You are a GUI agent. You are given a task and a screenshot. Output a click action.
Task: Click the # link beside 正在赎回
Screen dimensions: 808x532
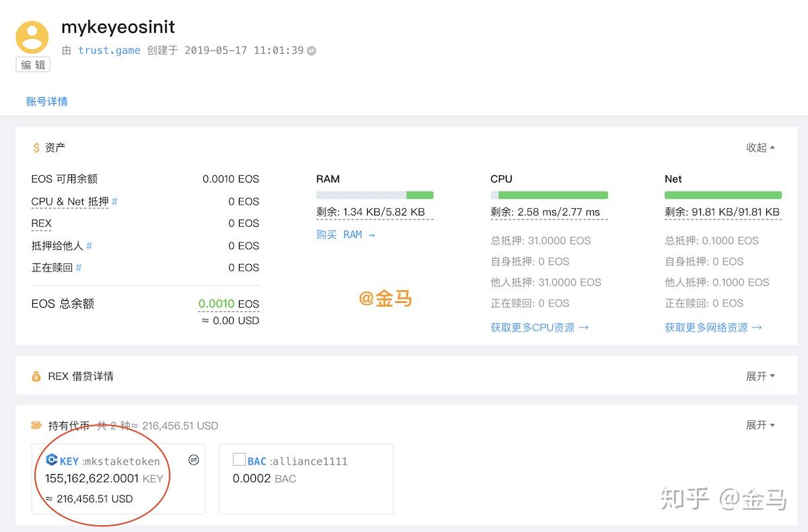pos(79,267)
